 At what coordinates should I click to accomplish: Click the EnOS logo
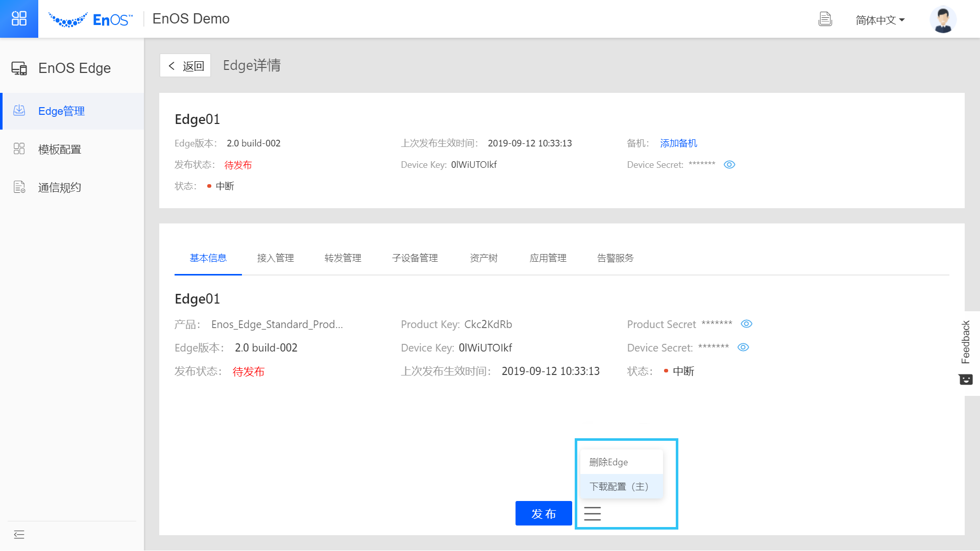(x=90, y=19)
